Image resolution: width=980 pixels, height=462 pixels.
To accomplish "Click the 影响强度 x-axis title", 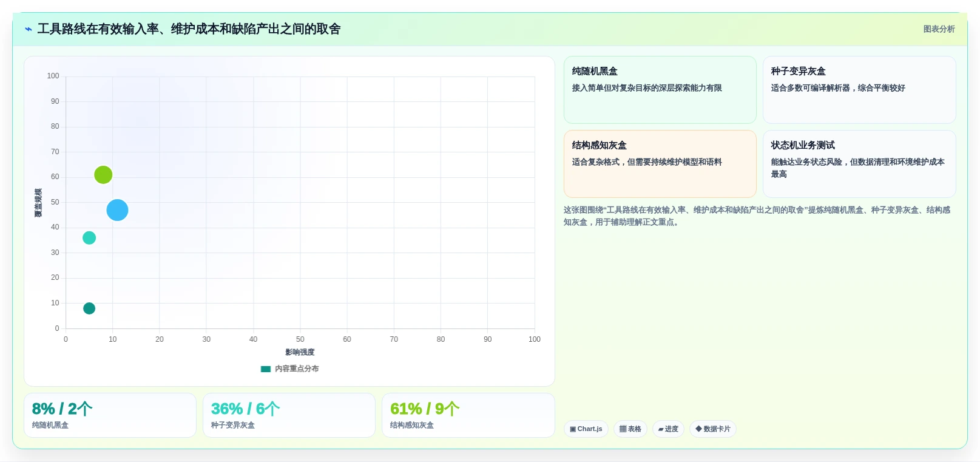I will [x=300, y=352].
